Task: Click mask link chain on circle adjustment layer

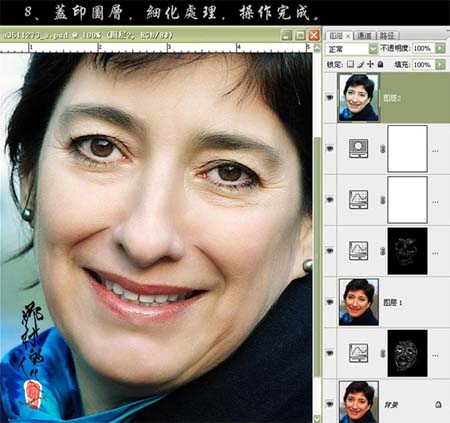Action: tap(382, 149)
